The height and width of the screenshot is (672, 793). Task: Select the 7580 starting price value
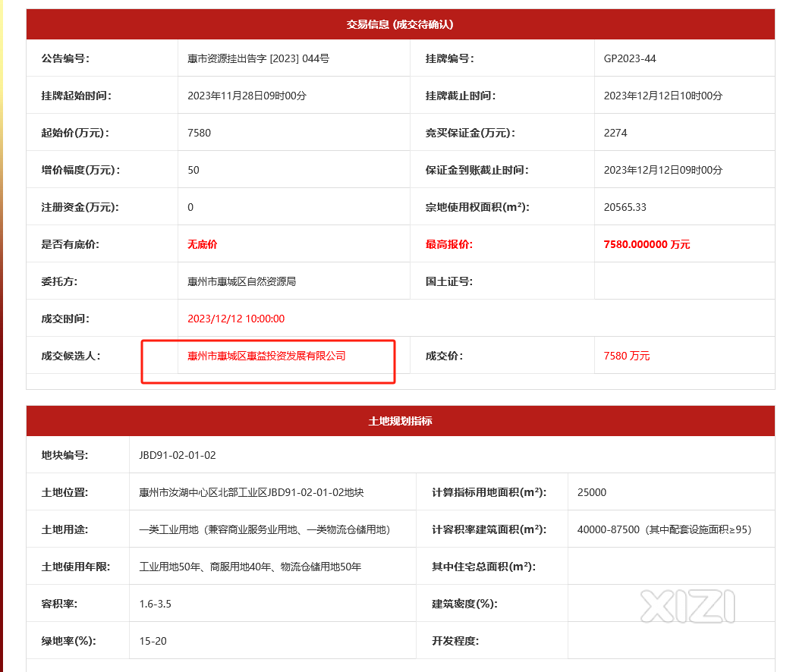point(200,133)
